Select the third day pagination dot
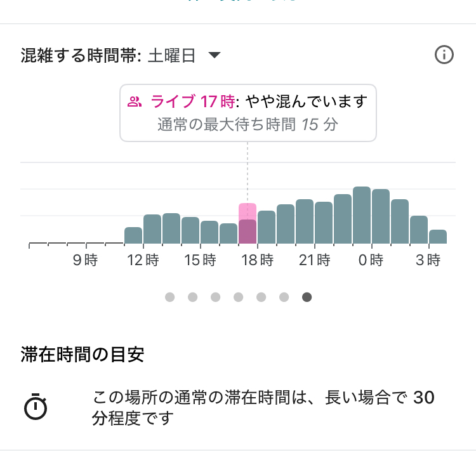 [x=216, y=297]
